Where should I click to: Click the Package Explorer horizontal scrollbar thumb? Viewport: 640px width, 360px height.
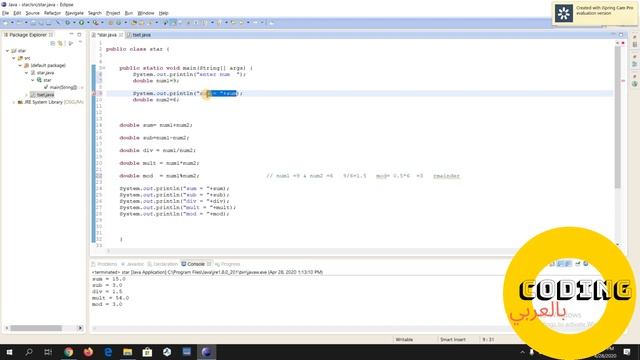click(x=36, y=328)
